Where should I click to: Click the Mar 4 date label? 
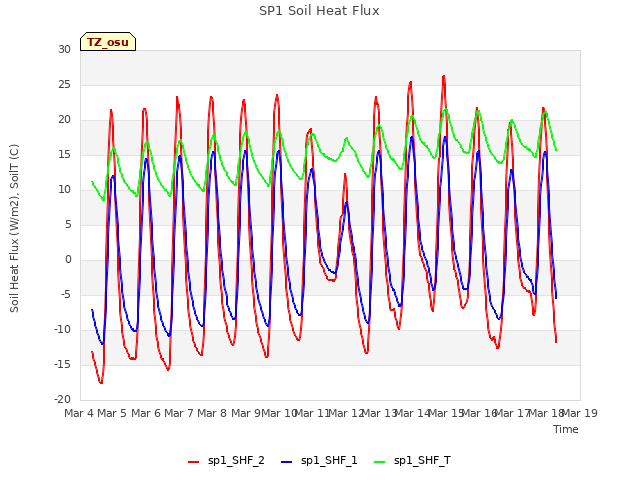point(79,413)
